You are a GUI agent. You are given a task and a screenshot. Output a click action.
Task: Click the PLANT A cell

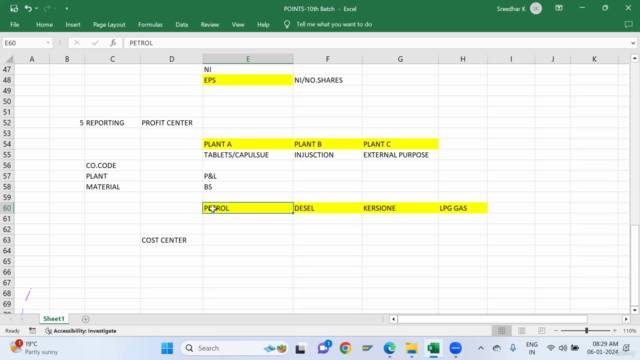[248, 144]
